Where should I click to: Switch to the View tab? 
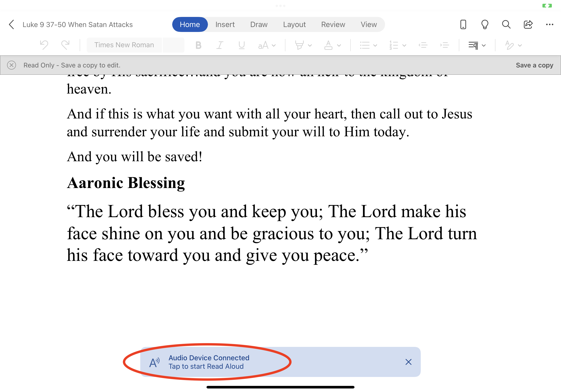(x=369, y=24)
